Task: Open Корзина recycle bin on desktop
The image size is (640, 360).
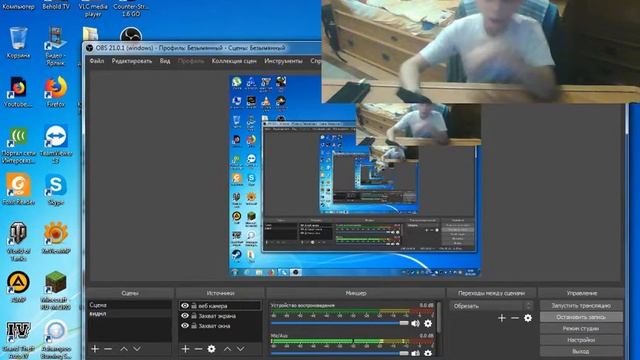Action: pos(18,43)
